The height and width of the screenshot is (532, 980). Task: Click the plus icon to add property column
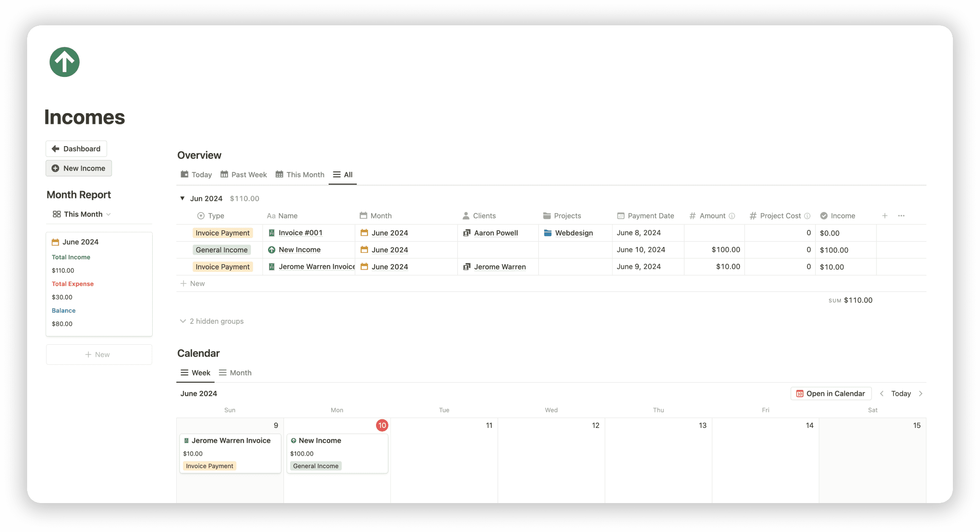pyautogui.click(x=885, y=216)
